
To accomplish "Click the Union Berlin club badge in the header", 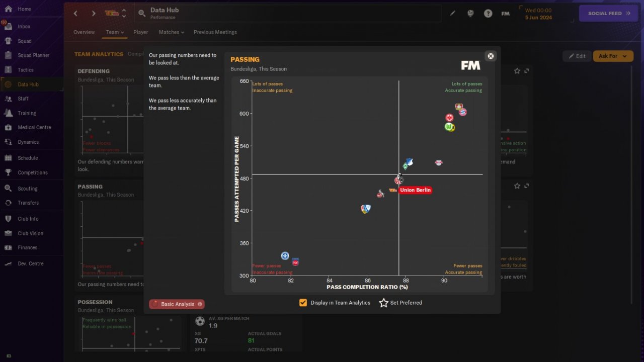I will [x=111, y=14].
